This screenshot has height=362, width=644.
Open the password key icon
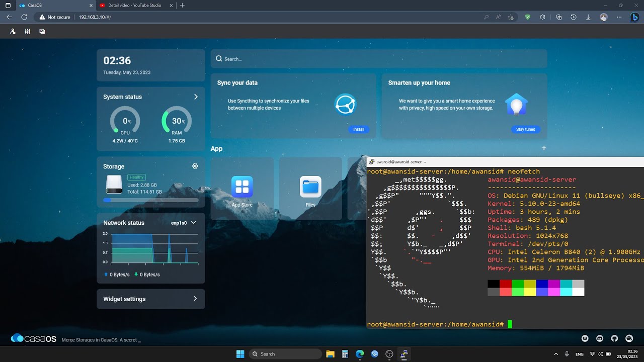[486, 17]
